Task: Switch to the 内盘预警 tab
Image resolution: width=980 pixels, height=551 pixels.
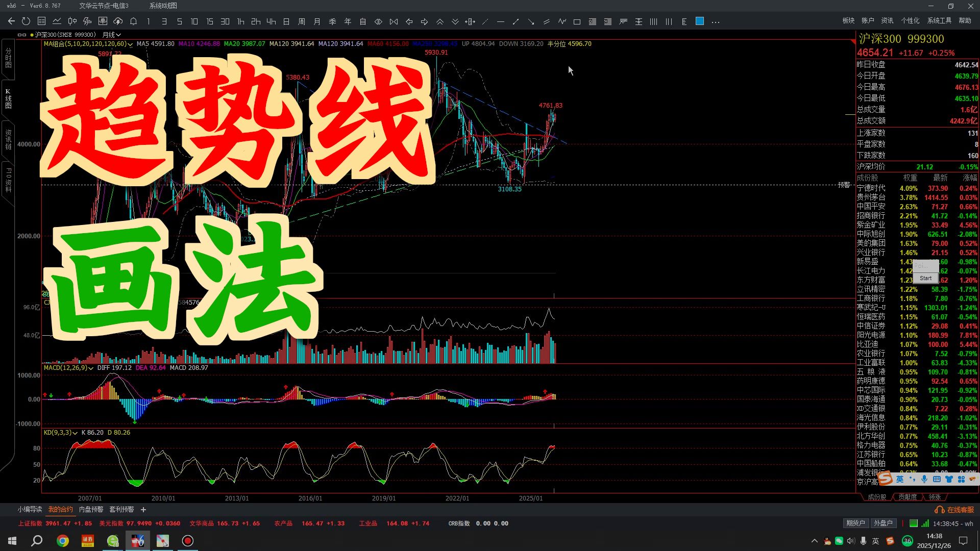Action: click(x=91, y=509)
